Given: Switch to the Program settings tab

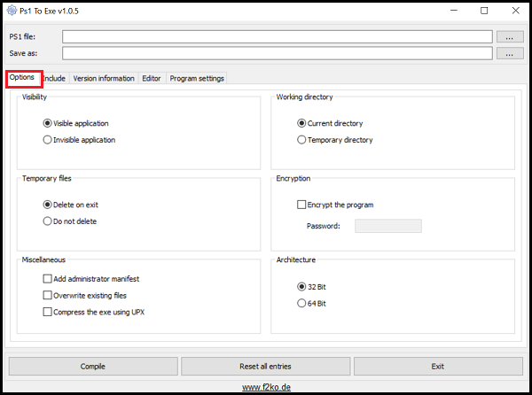Looking at the screenshot, I should point(196,79).
